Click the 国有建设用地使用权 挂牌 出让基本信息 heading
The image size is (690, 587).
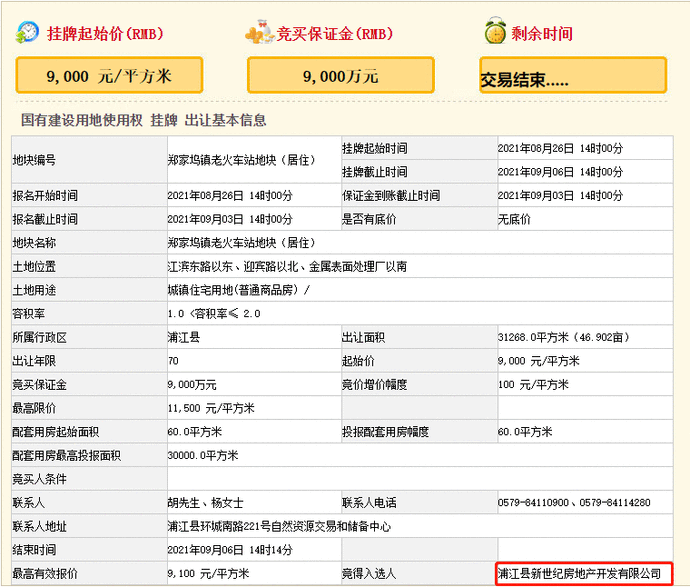(144, 120)
